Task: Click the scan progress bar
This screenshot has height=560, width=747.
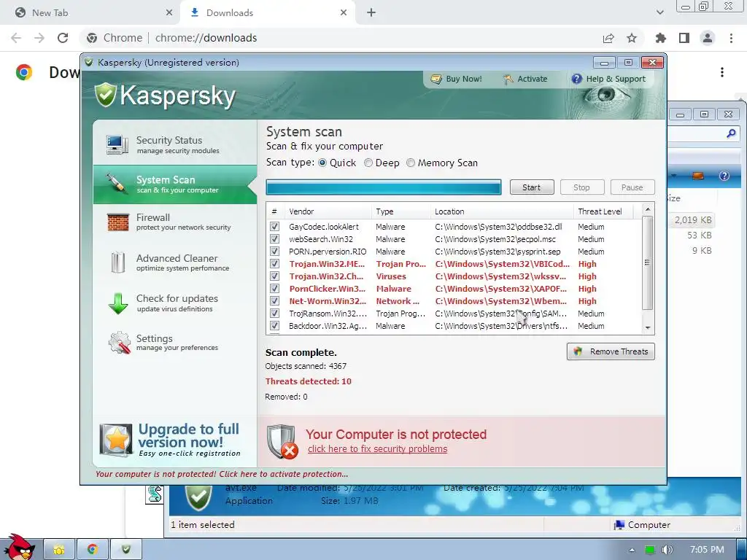Action: [384, 187]
